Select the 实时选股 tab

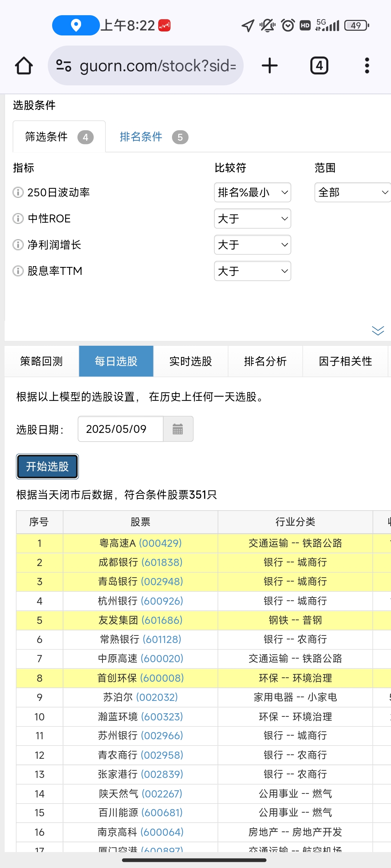pyautogui.click(x=190, y=361)
